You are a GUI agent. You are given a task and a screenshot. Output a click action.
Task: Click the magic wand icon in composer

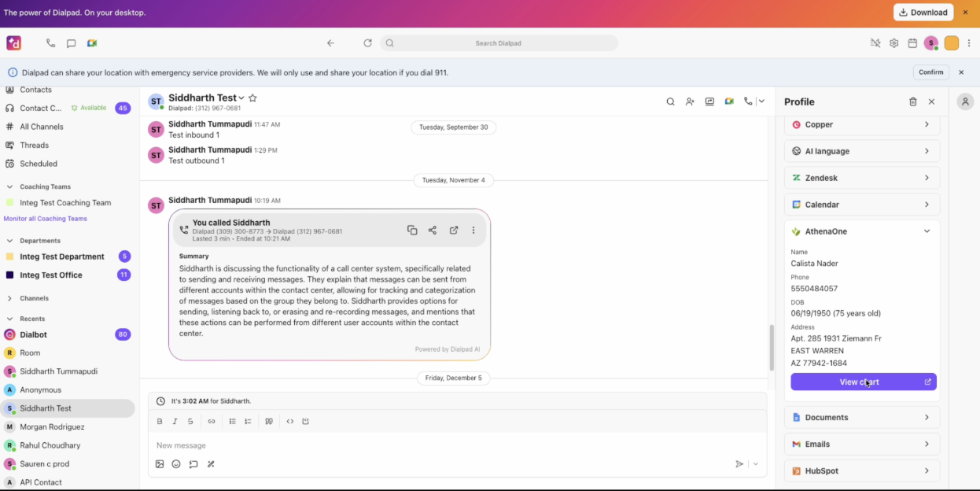(x=211, y=464)
